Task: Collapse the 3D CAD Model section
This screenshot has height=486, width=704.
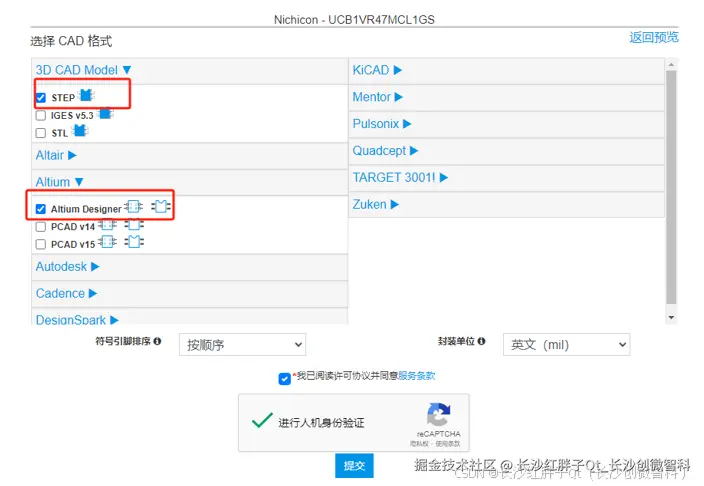Action: pos(83,70)
